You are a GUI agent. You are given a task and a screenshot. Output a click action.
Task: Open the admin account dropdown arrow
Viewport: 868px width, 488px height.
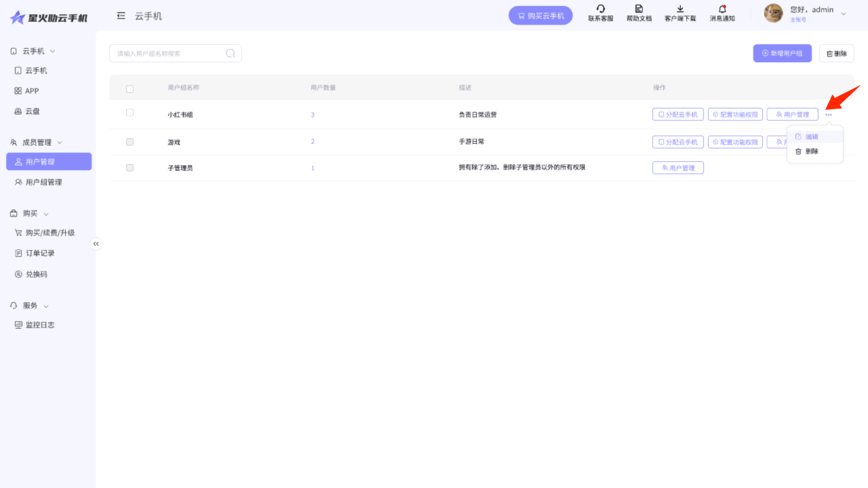843,14
